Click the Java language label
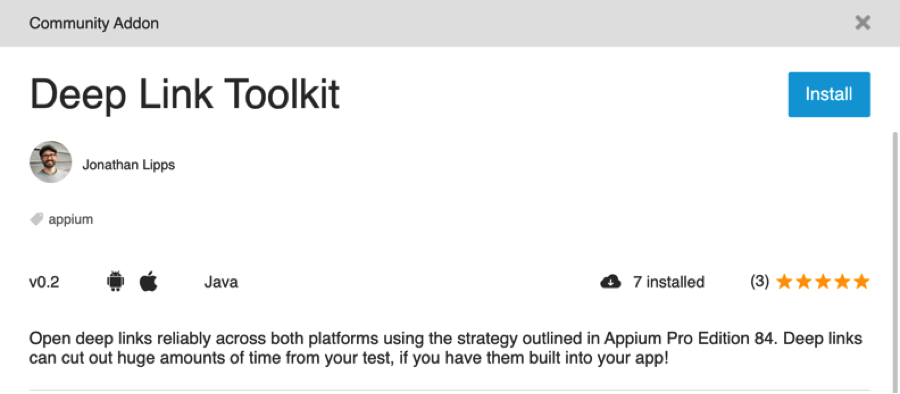Image resolution: width=900 pixels, height=394 pixels. 221,282
